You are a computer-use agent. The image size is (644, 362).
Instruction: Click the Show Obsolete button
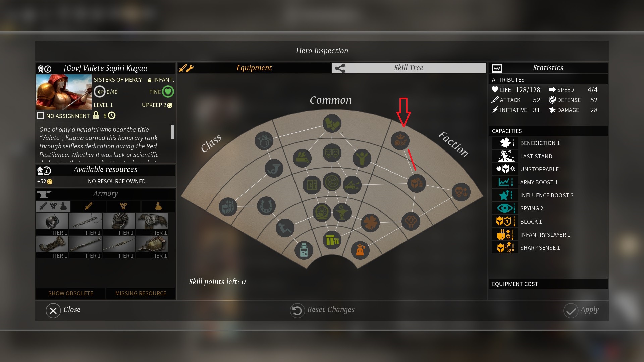tap(71, 293)
